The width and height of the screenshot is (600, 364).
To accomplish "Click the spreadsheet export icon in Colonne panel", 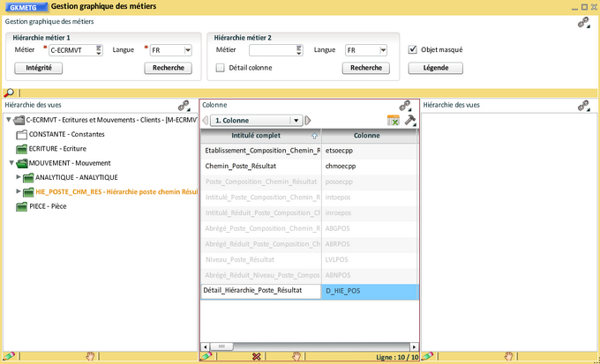I will (x=394, y=120).
